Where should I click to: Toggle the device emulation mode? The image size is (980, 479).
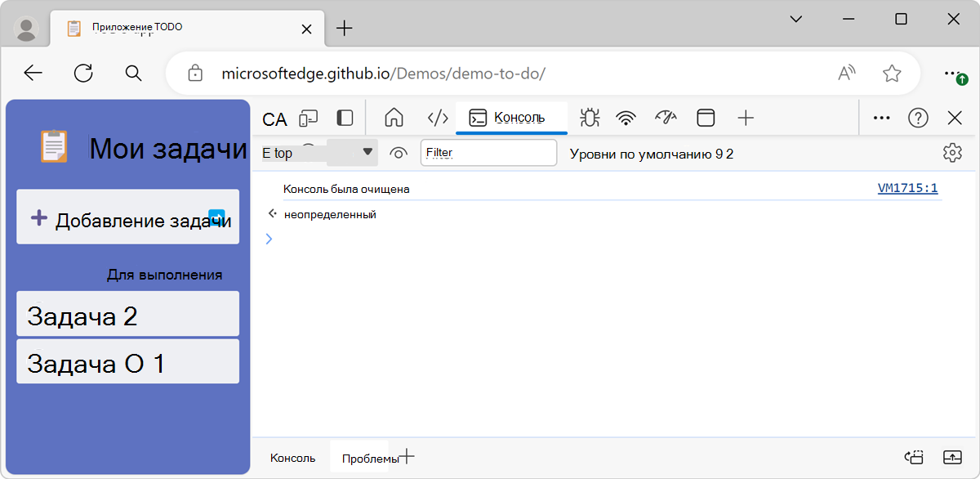[x=308, y=117]
